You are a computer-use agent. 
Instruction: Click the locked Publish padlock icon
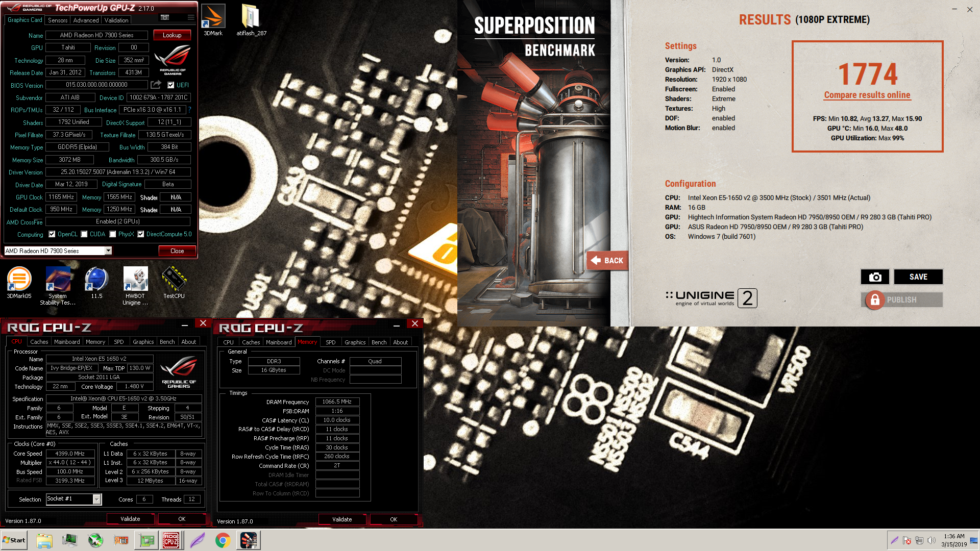(x=874, y=300)
